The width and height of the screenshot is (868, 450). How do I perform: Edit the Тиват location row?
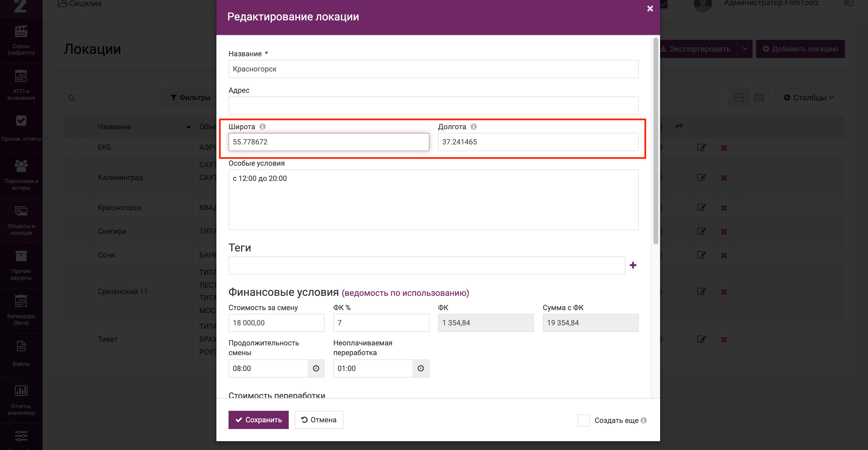coord(701,339)
